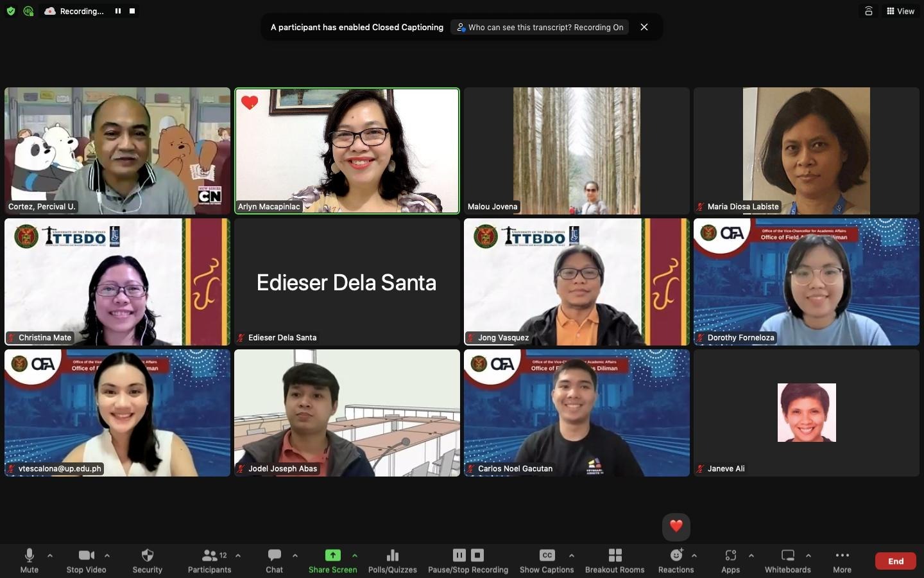Screen dimensions: 924x578
Task: Open Breakout Rooms
Action: click(614, 560)
